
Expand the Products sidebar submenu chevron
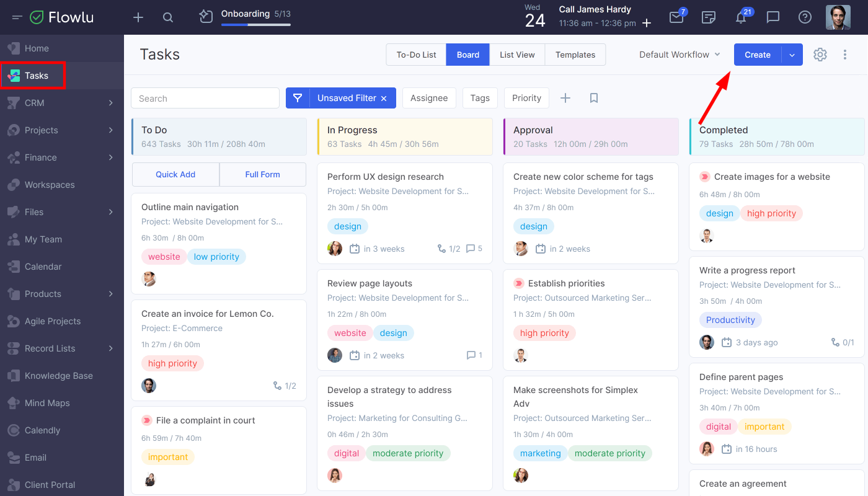111,294
